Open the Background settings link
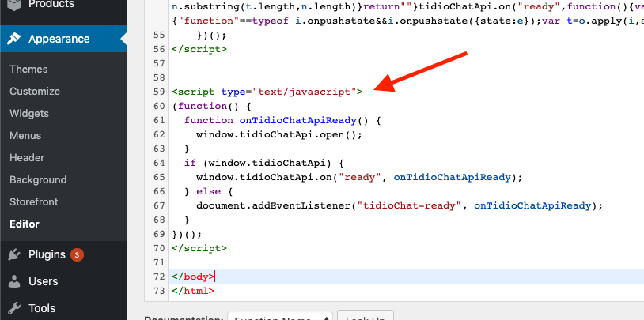Screen dimensions: 644x320 point(38,179)
